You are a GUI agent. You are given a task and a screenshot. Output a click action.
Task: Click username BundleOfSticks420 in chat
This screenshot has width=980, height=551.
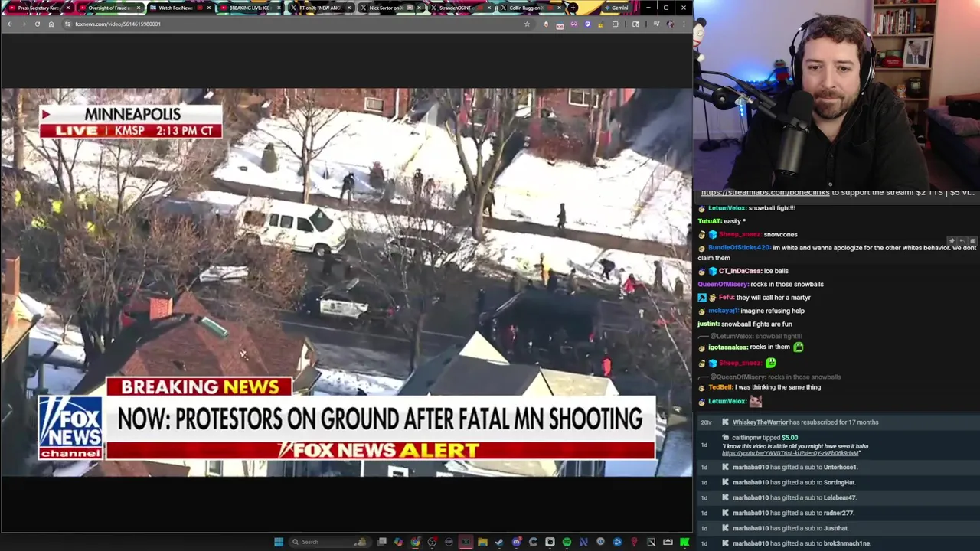740,248
